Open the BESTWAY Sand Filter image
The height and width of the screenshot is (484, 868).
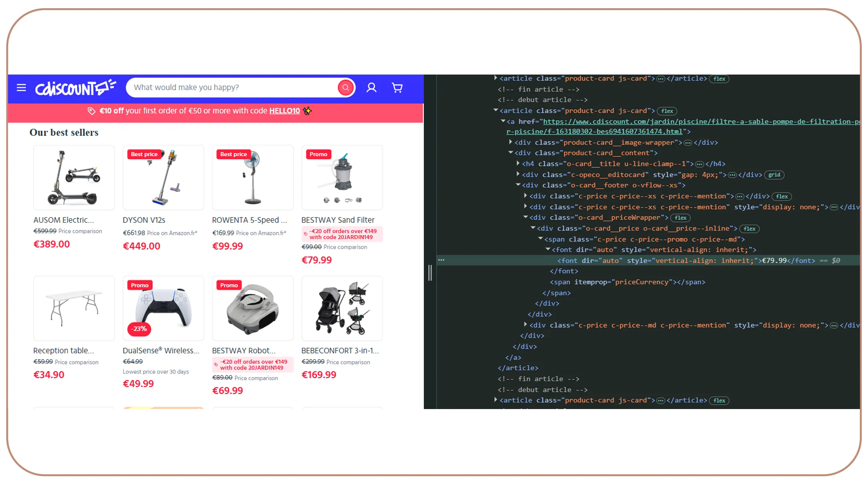click(342, 178)
